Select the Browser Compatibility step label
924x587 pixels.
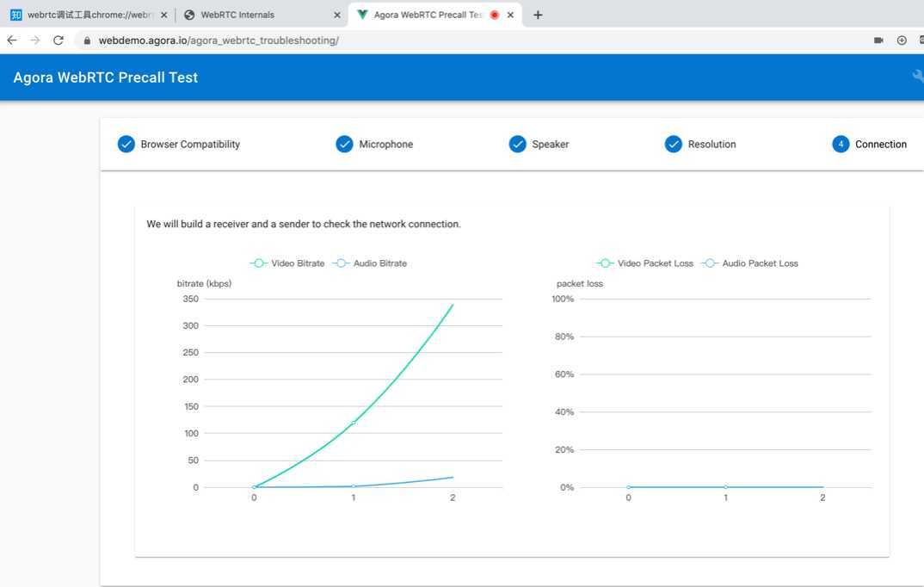pyautogui.click(x=190, y=145)
